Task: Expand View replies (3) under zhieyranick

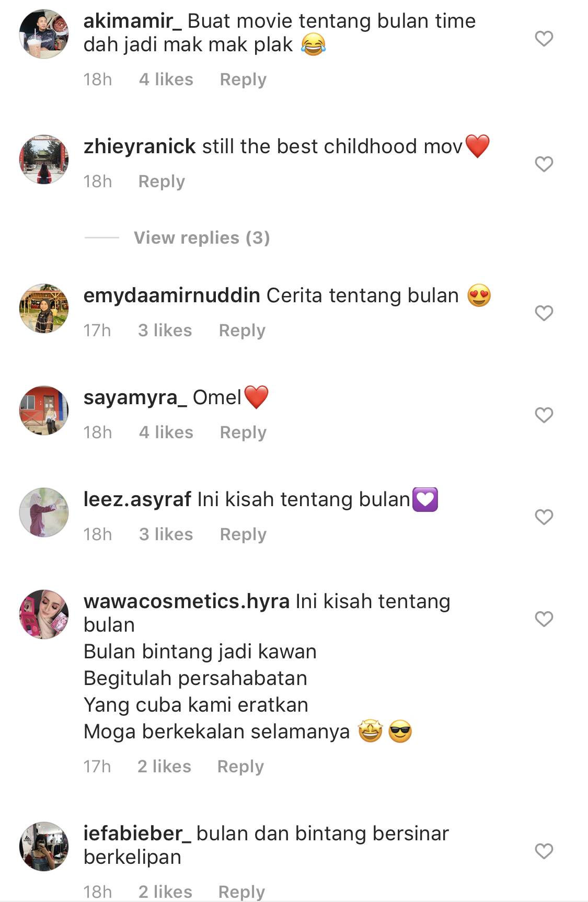Action: [x=202, y=237]
